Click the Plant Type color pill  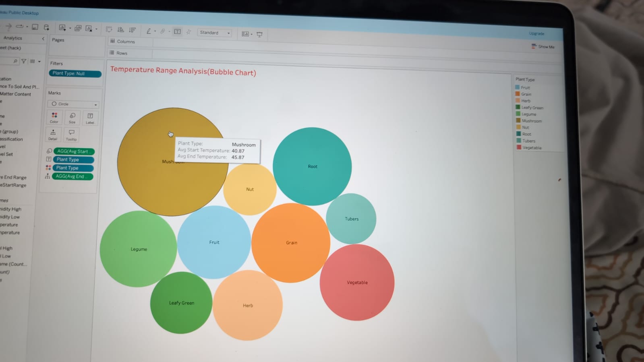73,168
